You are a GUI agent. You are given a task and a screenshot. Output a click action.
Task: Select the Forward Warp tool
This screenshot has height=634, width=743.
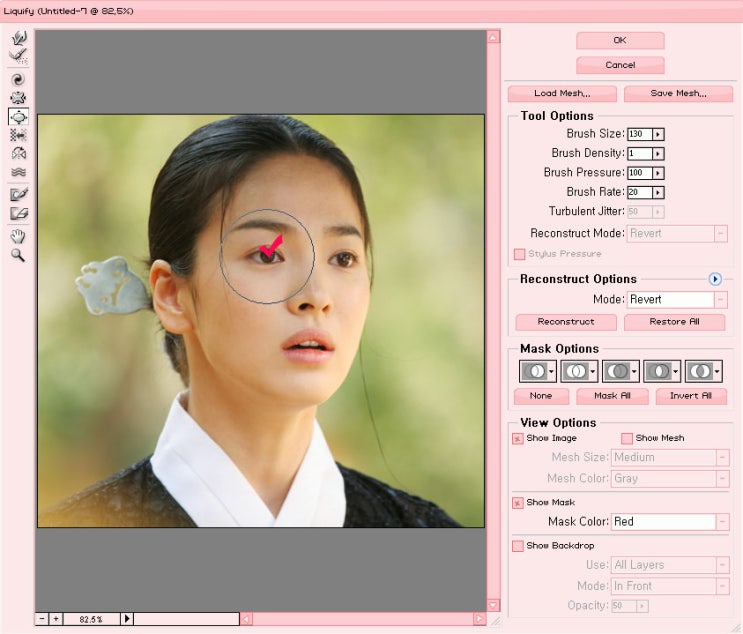coord(18,37)
